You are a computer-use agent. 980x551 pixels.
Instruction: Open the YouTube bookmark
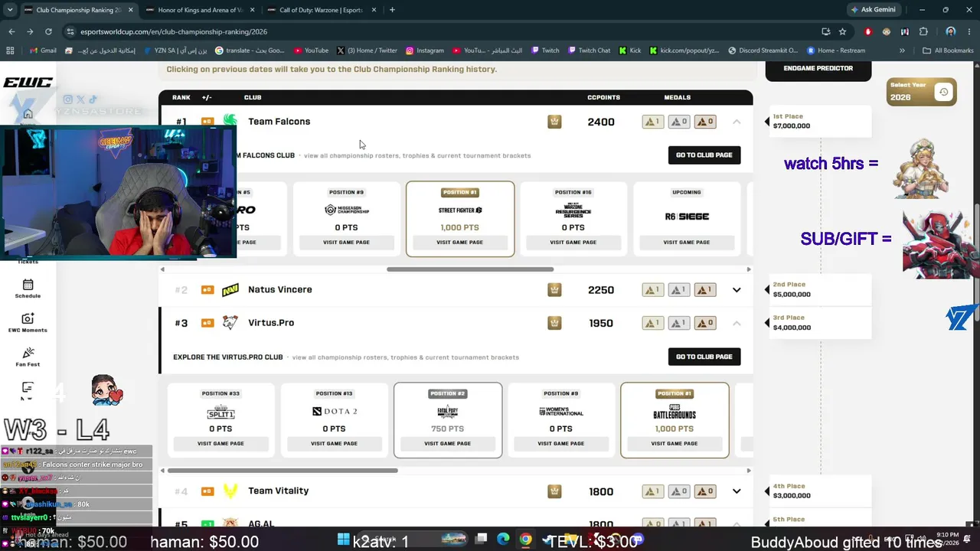pyautogui.click(x=311, y=51)
